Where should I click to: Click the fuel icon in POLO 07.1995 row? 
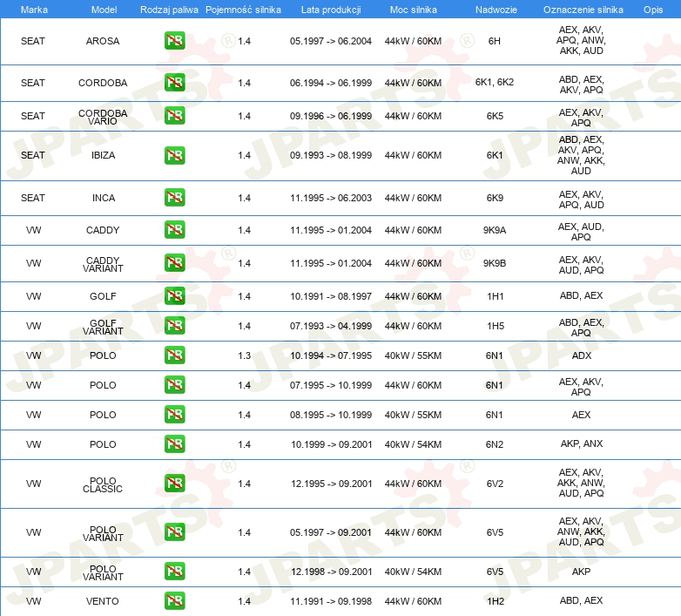(x=174, y=385)
